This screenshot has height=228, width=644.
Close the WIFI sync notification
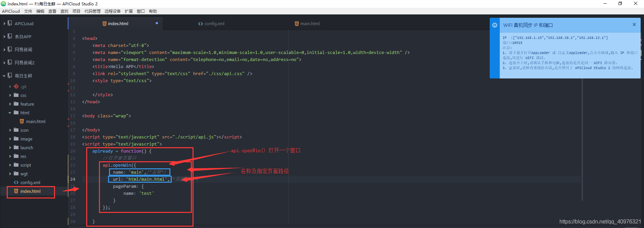pyautogui.click(x=634, y=24)
